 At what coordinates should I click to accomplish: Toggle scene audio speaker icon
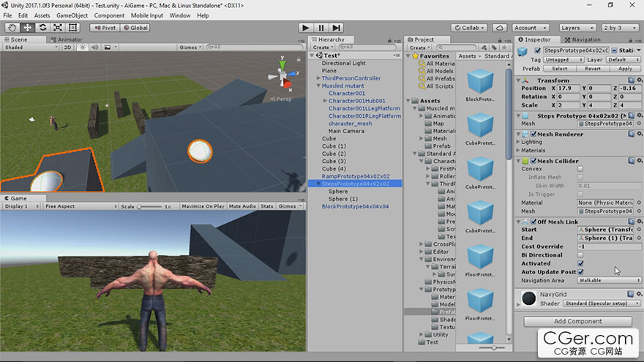(x=94, y=47)
